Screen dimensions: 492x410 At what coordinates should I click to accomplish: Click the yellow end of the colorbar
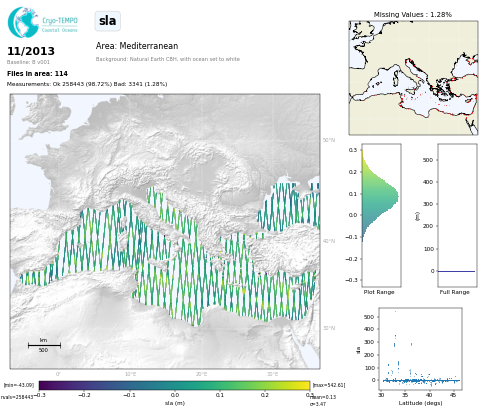click(305, 386)
